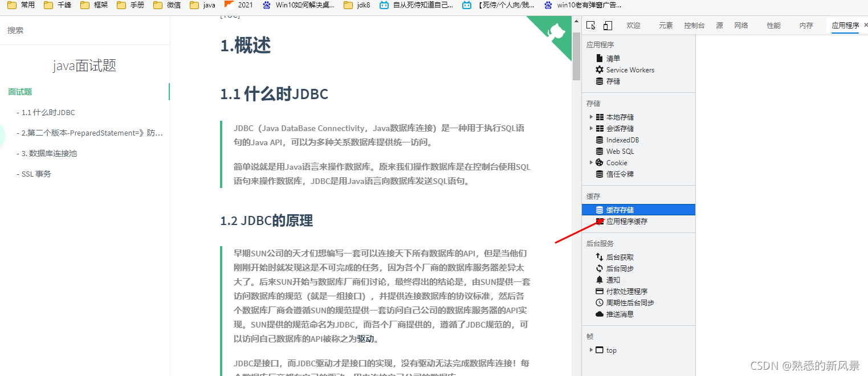Open 后台同步 sync icon
Screen dimensions: 868x376
coord(600,268)
